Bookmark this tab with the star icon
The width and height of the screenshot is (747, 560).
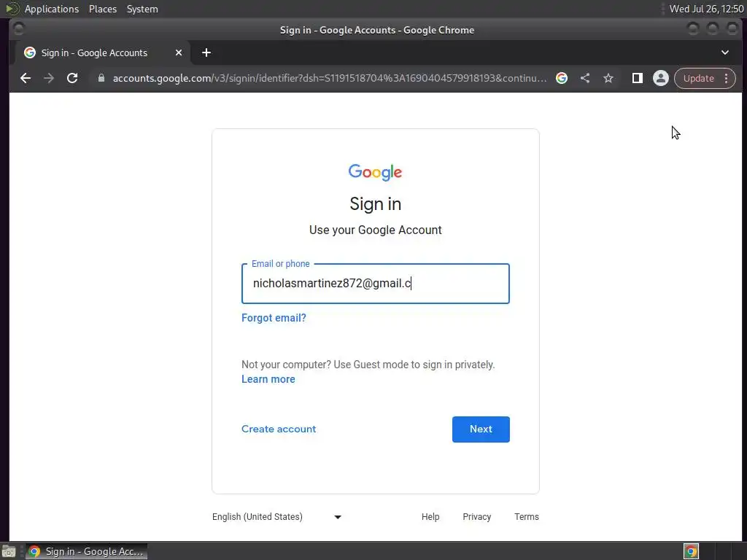pos(608,78)
